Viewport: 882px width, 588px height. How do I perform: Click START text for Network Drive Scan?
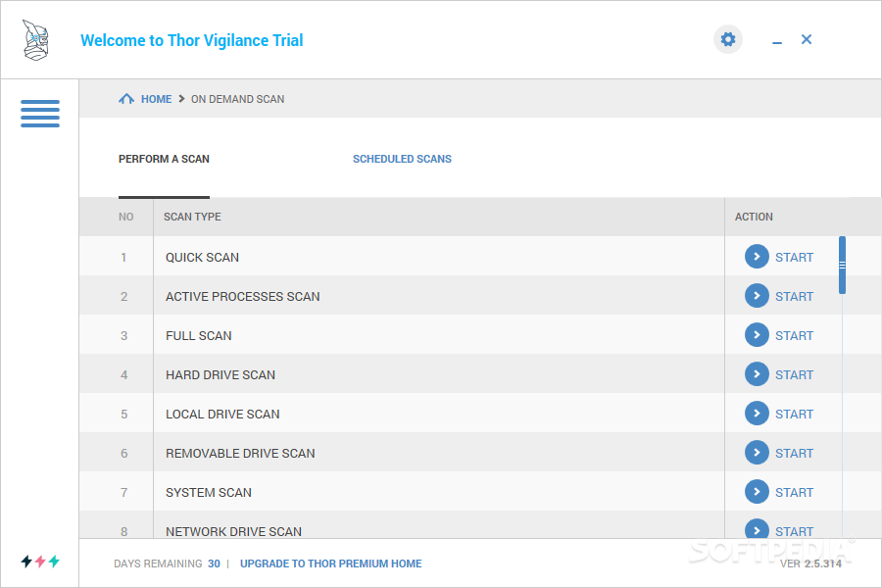[794, 531]
